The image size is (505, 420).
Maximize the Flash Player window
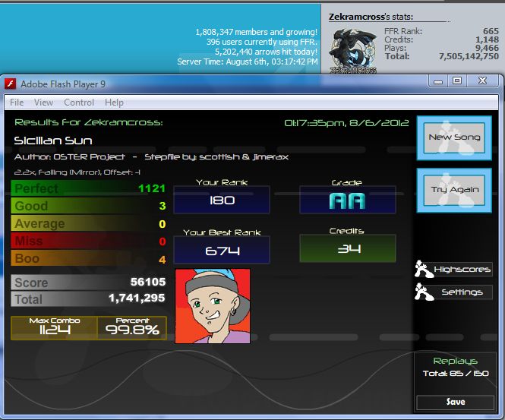[x=457, y=81]
